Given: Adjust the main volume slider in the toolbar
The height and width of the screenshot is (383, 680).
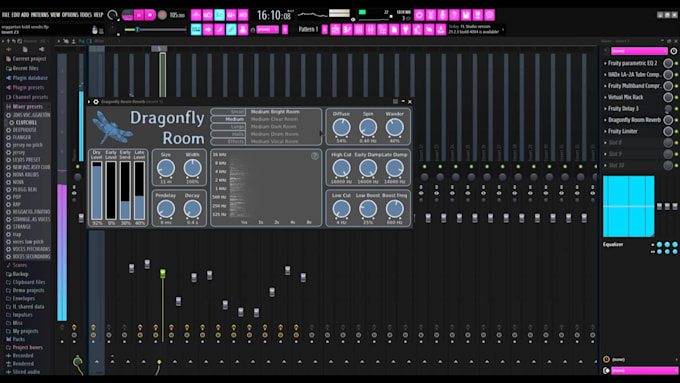Looking at the screenshot, I should (155, 29).
